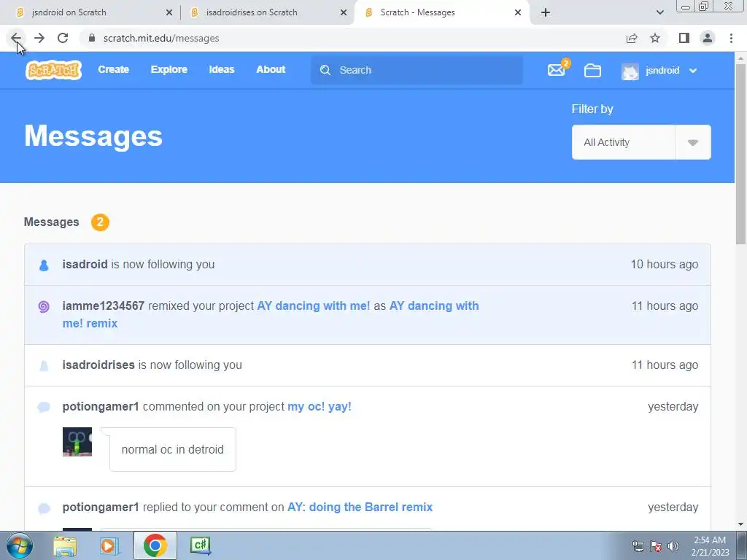Image resolution: width=747 pixels, height=560 pixels.
Task: Close the jsndroid on Scratch tab
Action: point(169,12)
